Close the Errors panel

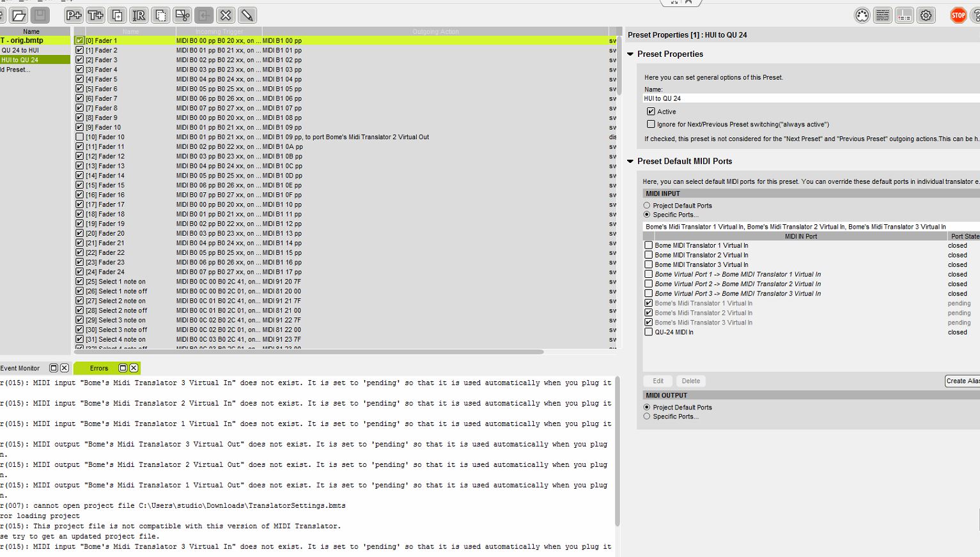(x=134, y=368)
